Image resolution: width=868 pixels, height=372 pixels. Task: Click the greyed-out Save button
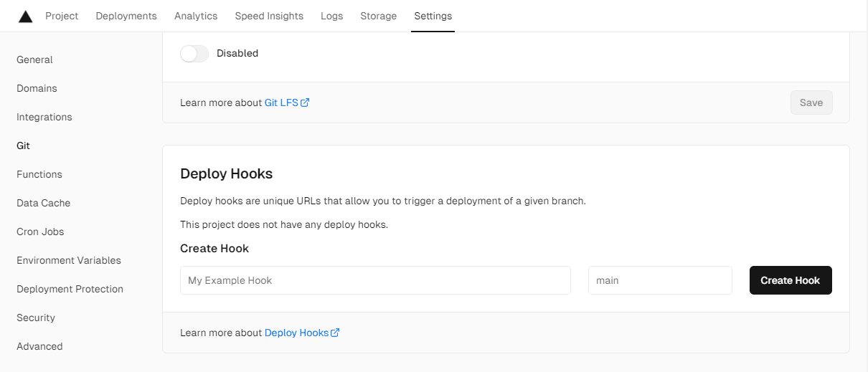click(x=811, y=102)
